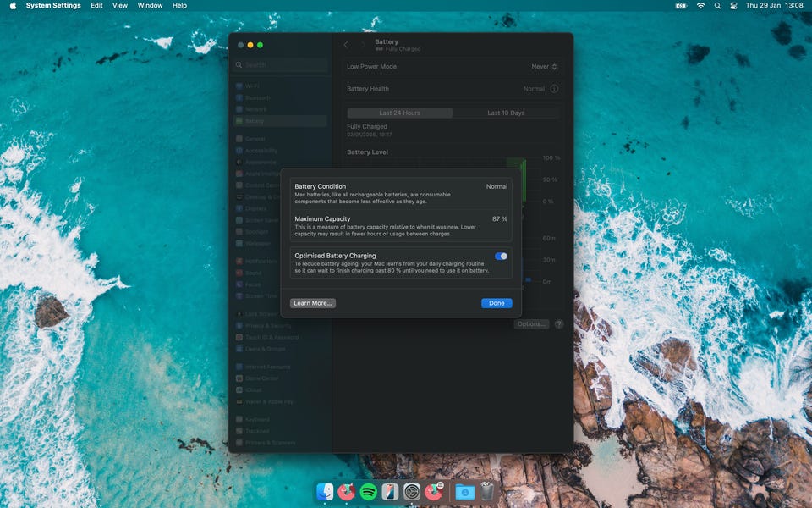Select the Last 24 Hours tab
The width and height of the screenshot is (812, 508).
tap(400, 113)
